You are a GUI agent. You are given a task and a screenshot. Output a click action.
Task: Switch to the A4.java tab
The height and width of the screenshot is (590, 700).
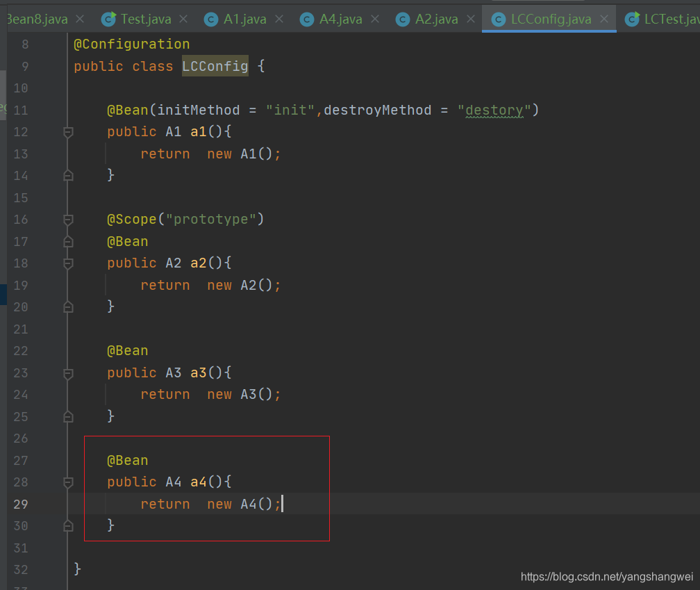point(340,19)
